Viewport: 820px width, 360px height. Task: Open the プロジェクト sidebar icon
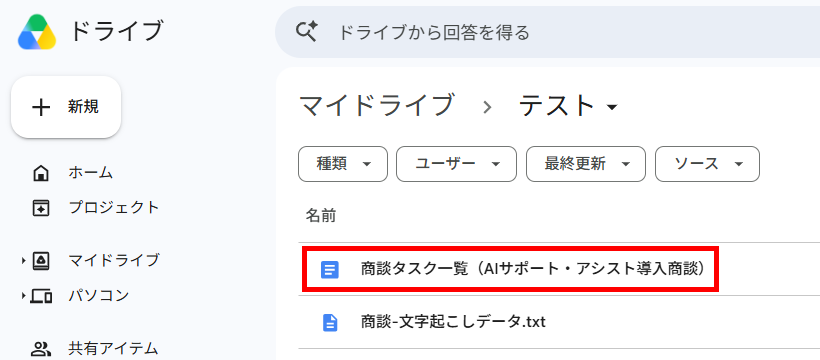click(x=41, y=208)
